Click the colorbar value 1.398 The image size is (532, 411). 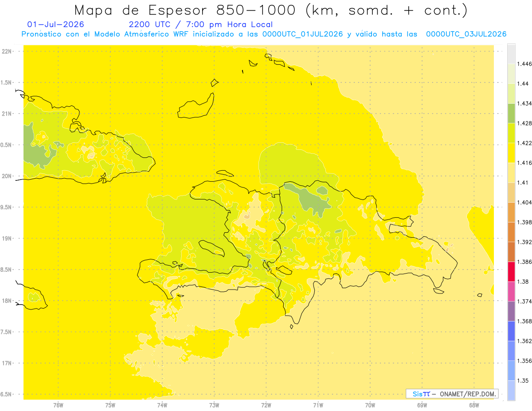(x=525, y=222)
